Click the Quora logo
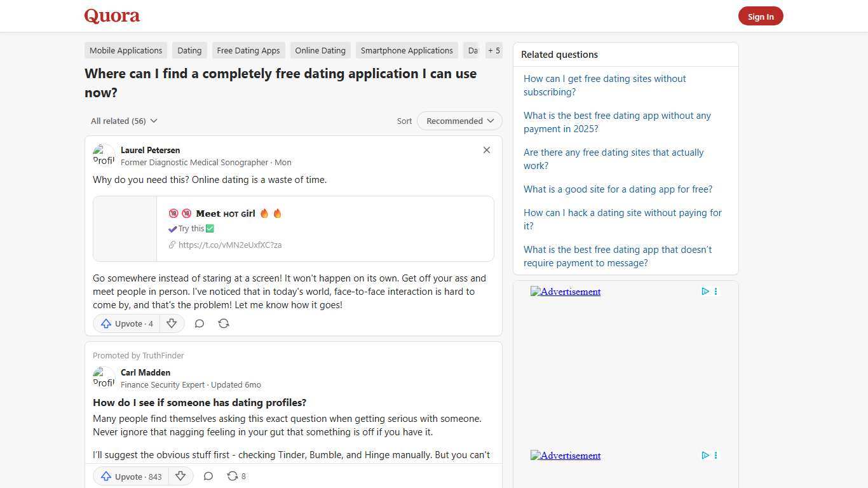This screenshot has height=488, width=868. (x=111, y=16)
